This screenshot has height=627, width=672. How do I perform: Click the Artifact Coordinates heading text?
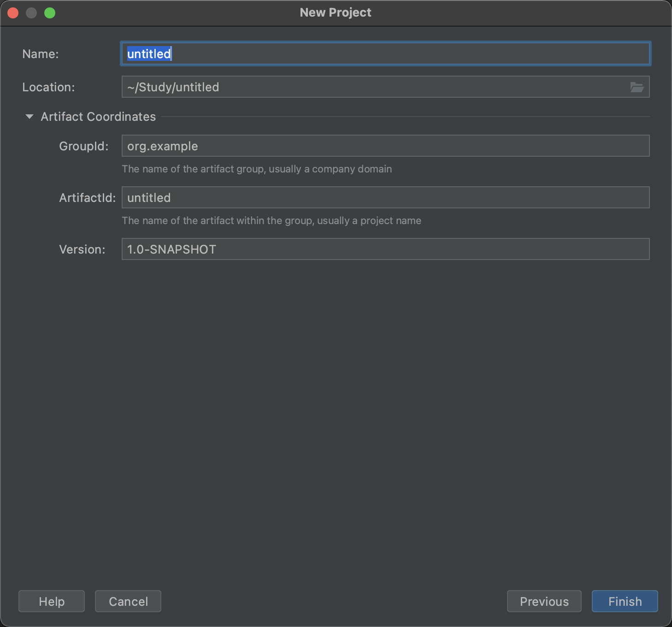(98, 117)
